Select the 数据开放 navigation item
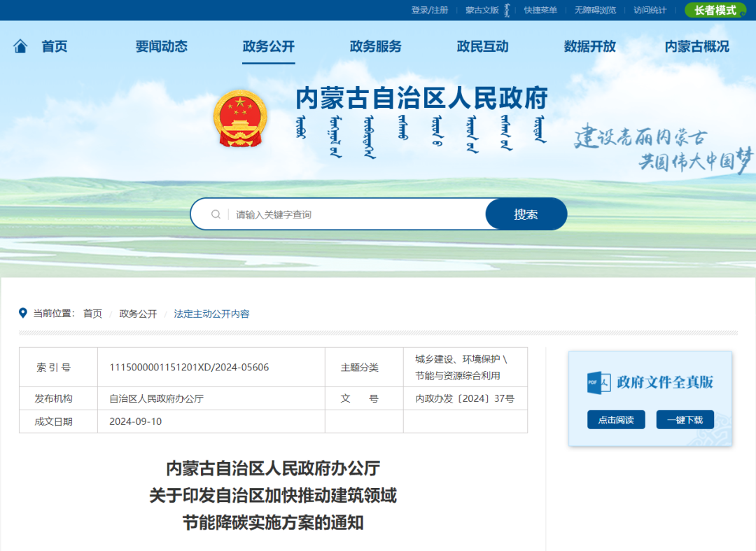Image resolution: width=756 pixels, height=551 pixels. click(590, 46)
